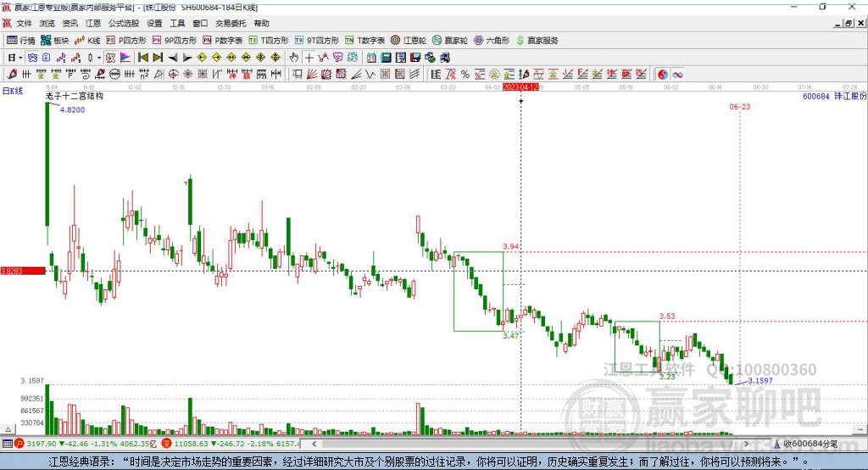Open the calculator tool icon
The width and height of the screenshot is (868, 470).
click(386, 58)
